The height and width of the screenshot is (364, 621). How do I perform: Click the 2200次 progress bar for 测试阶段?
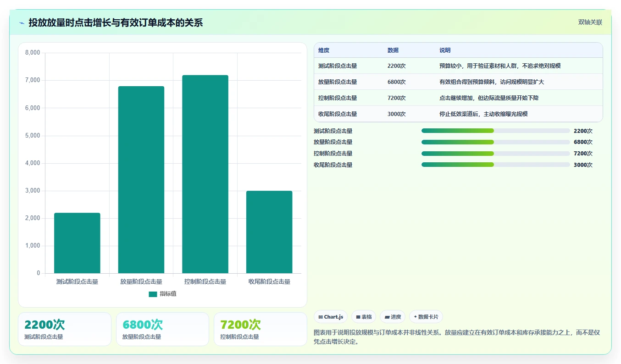[x=496, y=131]
